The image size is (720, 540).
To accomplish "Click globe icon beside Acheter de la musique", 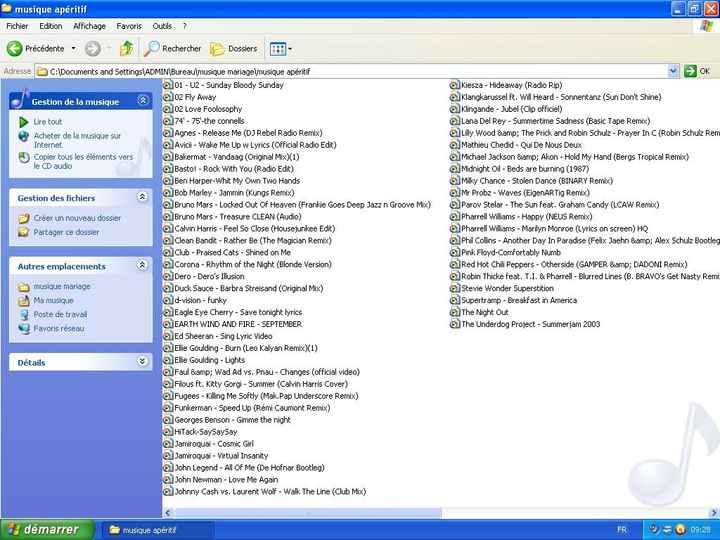I will point(23,136).
